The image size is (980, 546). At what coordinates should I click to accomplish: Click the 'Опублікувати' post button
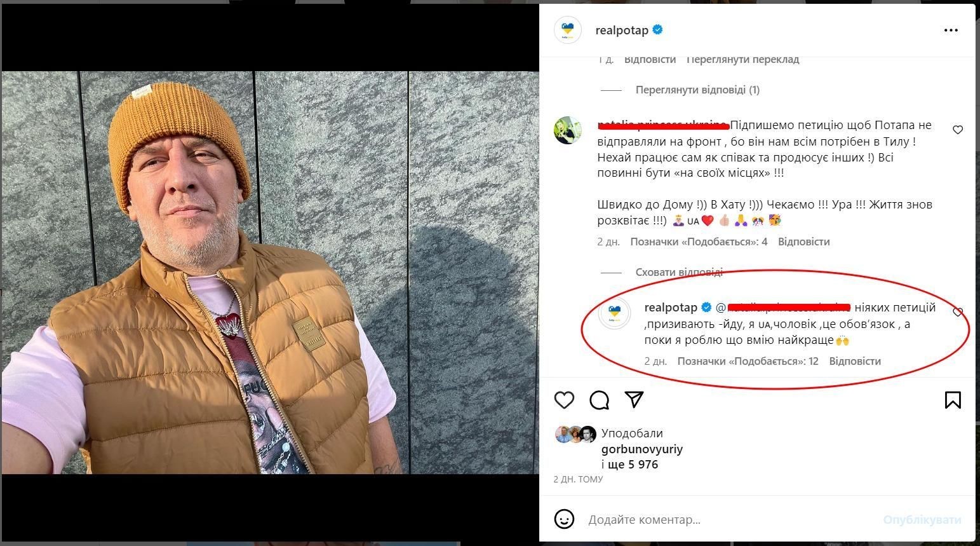(922, 519)
